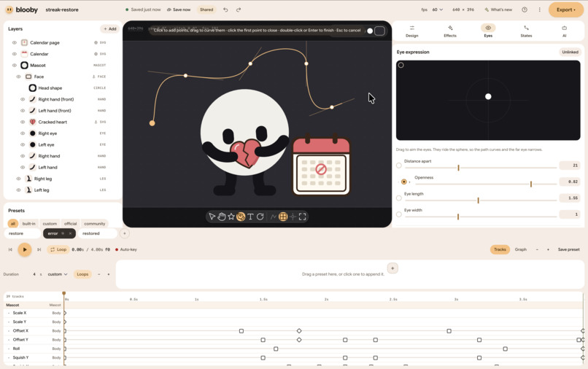Screen dimensions: 588x369
Task: Select the restored preset chip
Action: tap(98, 233)
